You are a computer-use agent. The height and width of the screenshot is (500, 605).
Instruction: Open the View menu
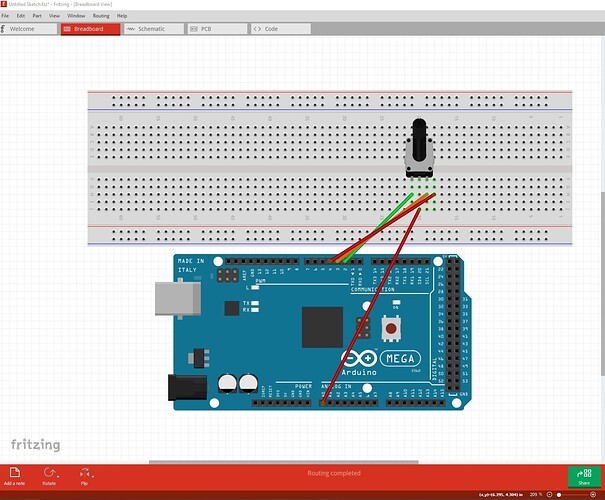(54, 16)
